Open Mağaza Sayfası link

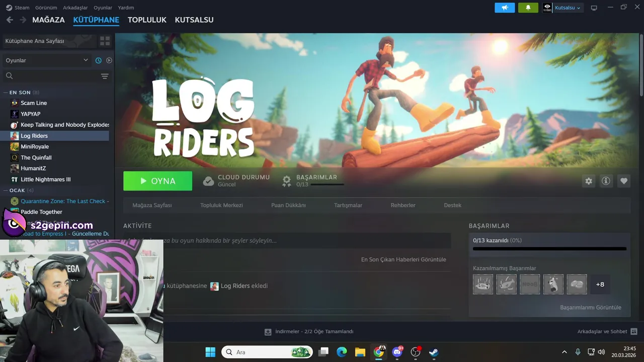(152, 205)
